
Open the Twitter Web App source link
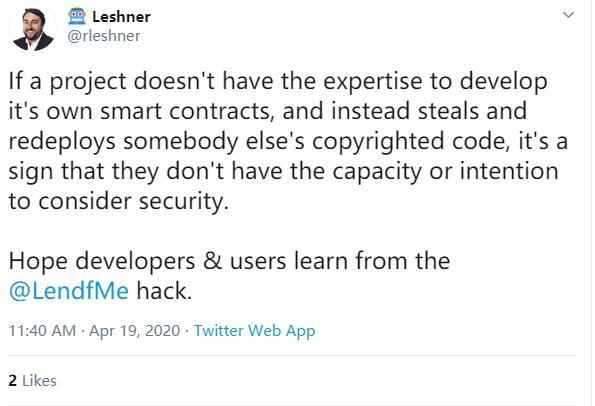(x=255, y=330)
